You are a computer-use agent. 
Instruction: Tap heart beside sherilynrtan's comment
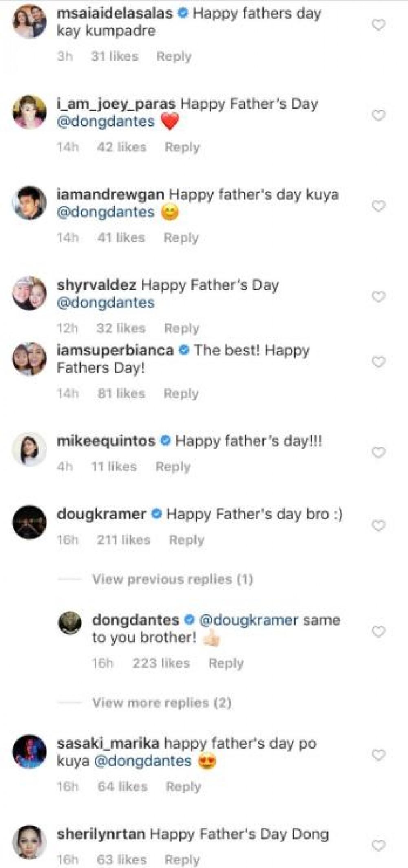coord(378,846)
